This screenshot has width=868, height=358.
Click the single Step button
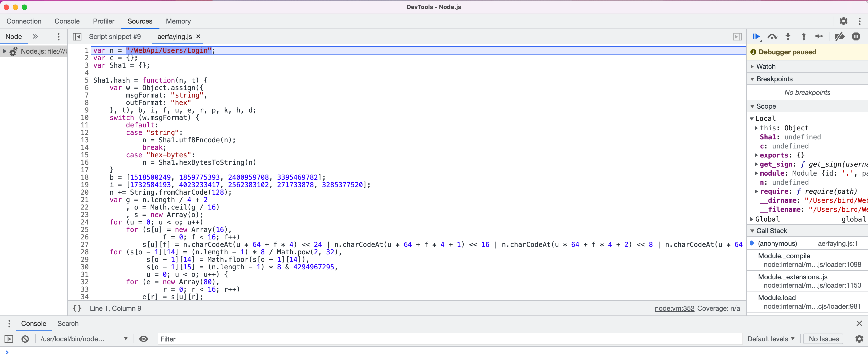click(819, 37)
